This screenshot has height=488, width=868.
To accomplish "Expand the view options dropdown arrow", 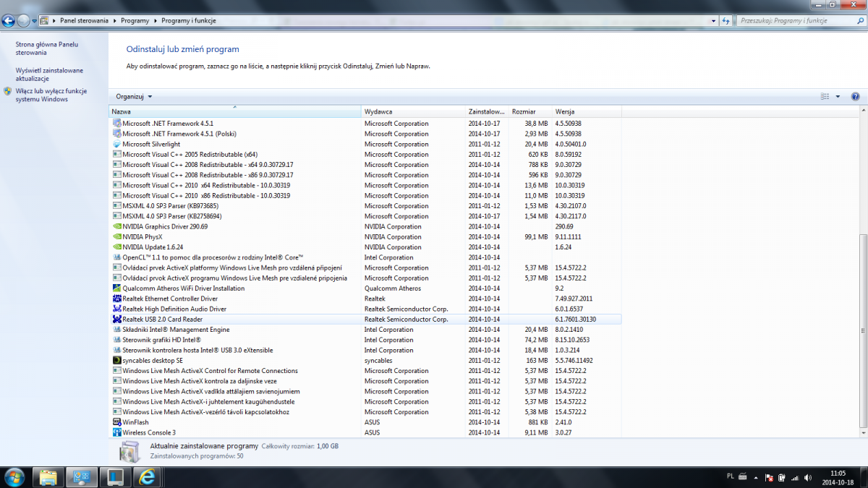I will [x=838, y=96].
